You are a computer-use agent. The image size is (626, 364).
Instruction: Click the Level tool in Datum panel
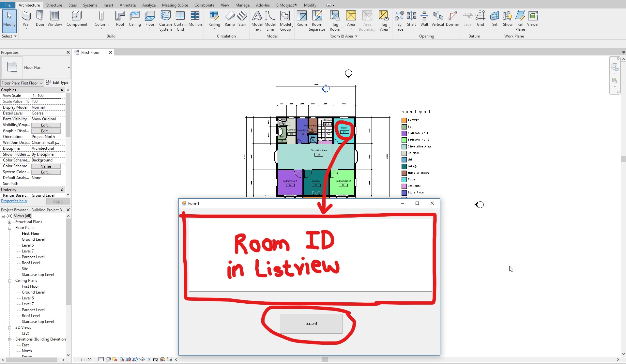click(468, 19)
